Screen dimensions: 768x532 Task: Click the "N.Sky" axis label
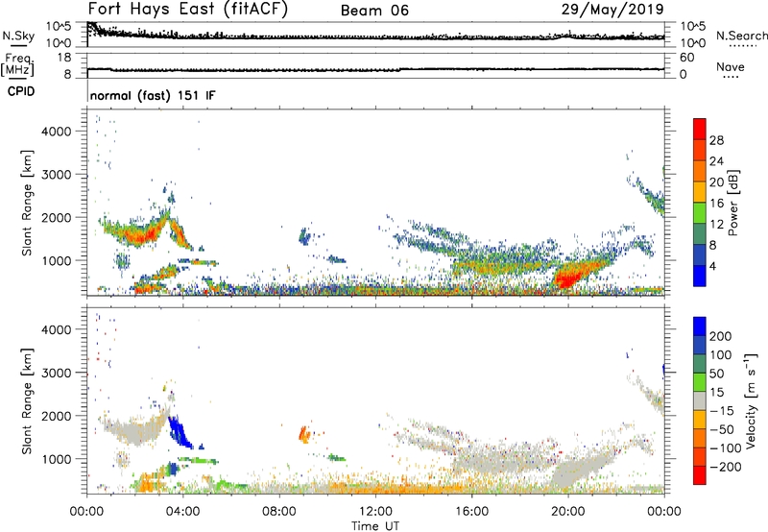click(18, 36)
